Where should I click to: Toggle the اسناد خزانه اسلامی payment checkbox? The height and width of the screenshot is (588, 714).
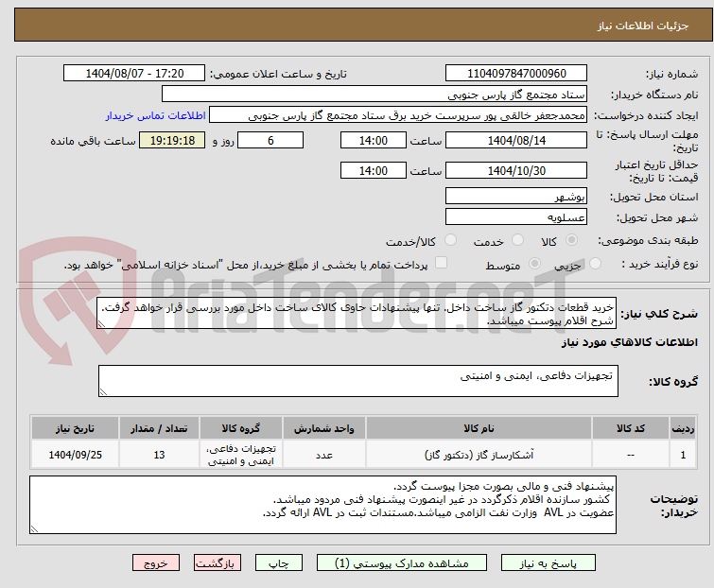point(441,263)
